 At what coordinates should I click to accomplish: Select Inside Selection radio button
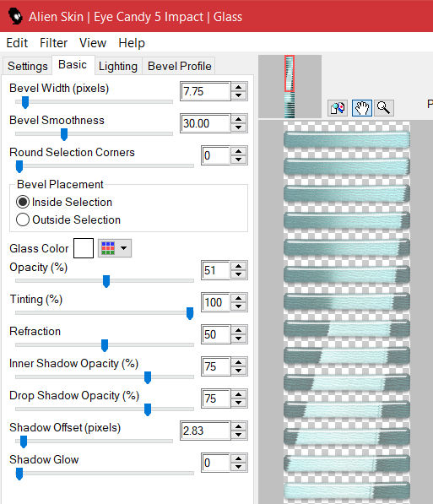click(23, 202)
